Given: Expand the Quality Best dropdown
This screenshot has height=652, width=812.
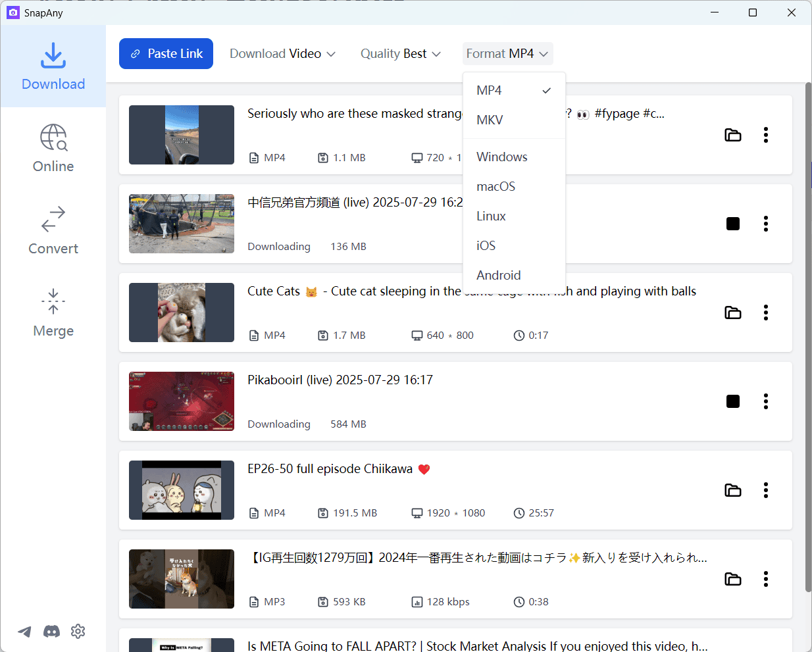Looking at the screenshot, I should 400,53.
